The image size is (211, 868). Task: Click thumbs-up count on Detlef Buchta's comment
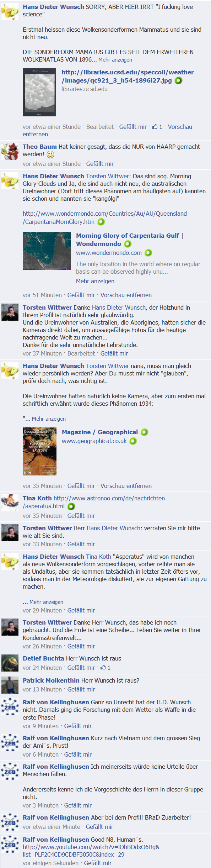(x=105, y=668)
